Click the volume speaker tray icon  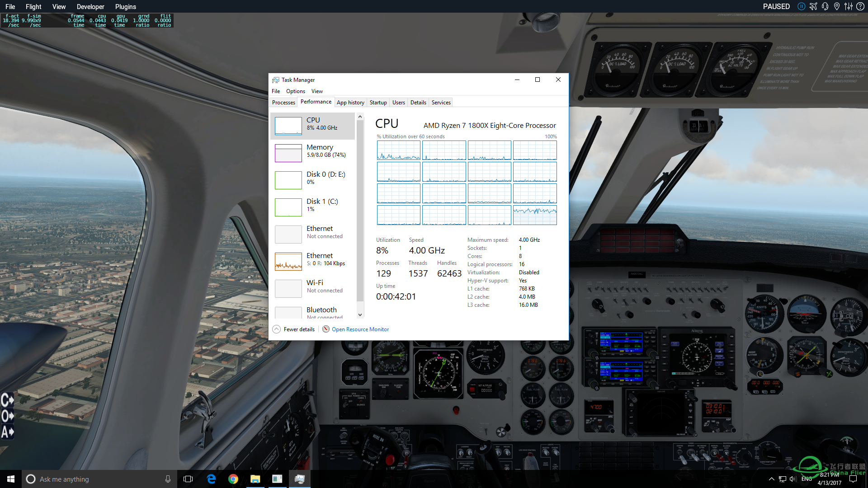coord(793,479)
